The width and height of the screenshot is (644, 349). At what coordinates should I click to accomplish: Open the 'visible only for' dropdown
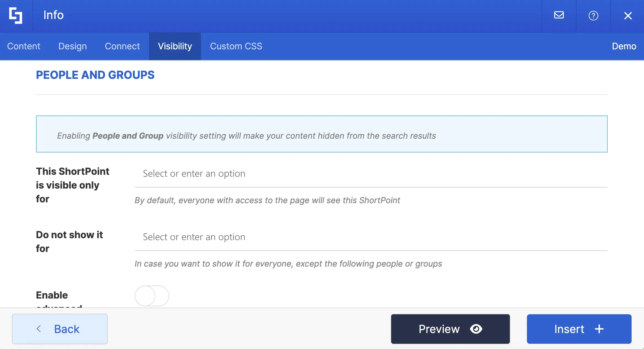pos(371,174)
